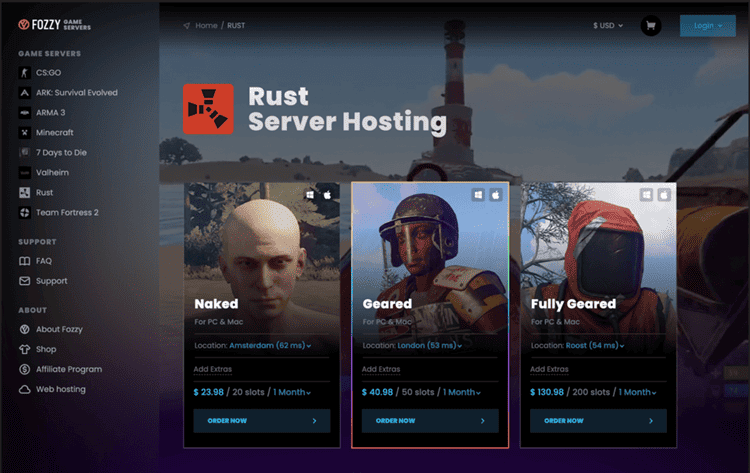
Task: Open the Affiliate Program link
Action: coord(69,369)
